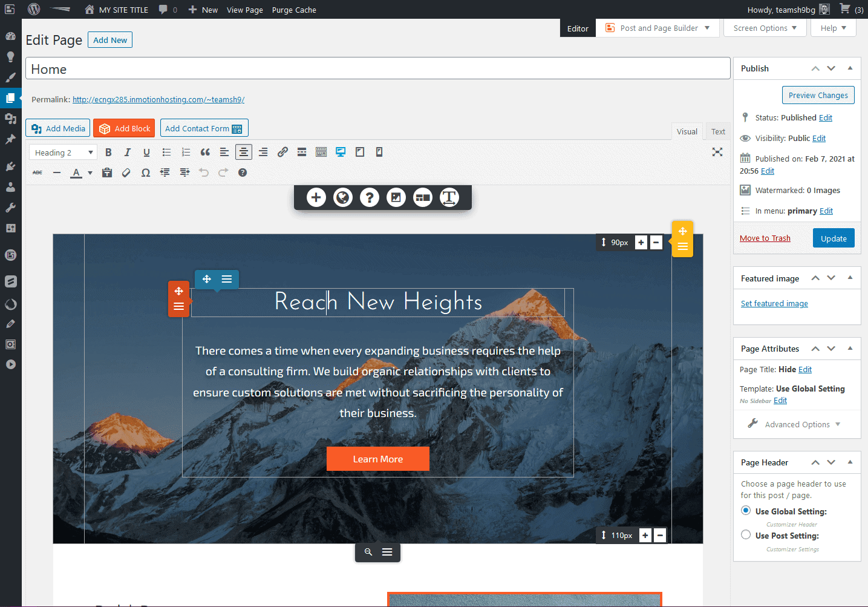This screenshot has width=868, height=607.
Task: Collapse the Publish panel
Action: coord(850,68)
